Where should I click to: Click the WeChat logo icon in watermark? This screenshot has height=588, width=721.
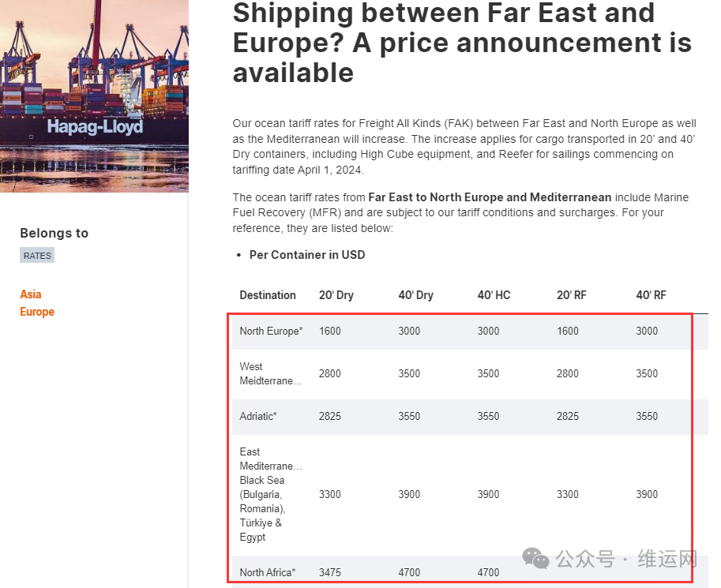click(x=535, y=558)
